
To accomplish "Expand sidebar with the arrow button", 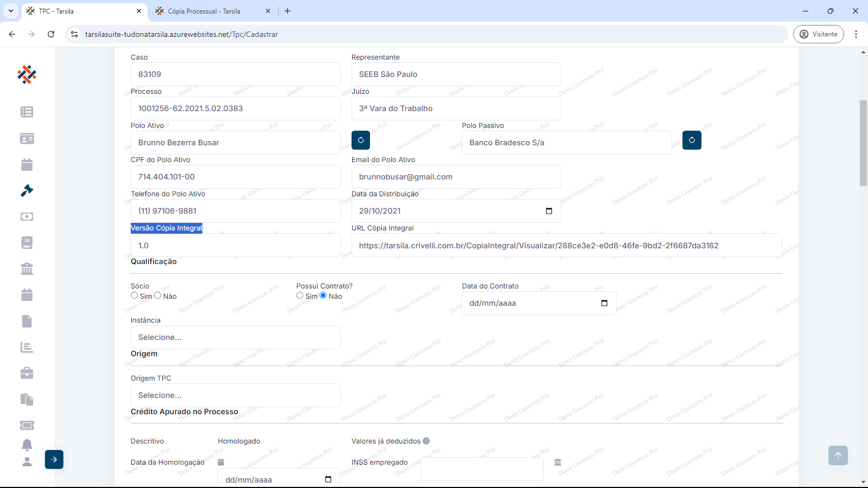I will pyautogui.click(x=54, y=459).
